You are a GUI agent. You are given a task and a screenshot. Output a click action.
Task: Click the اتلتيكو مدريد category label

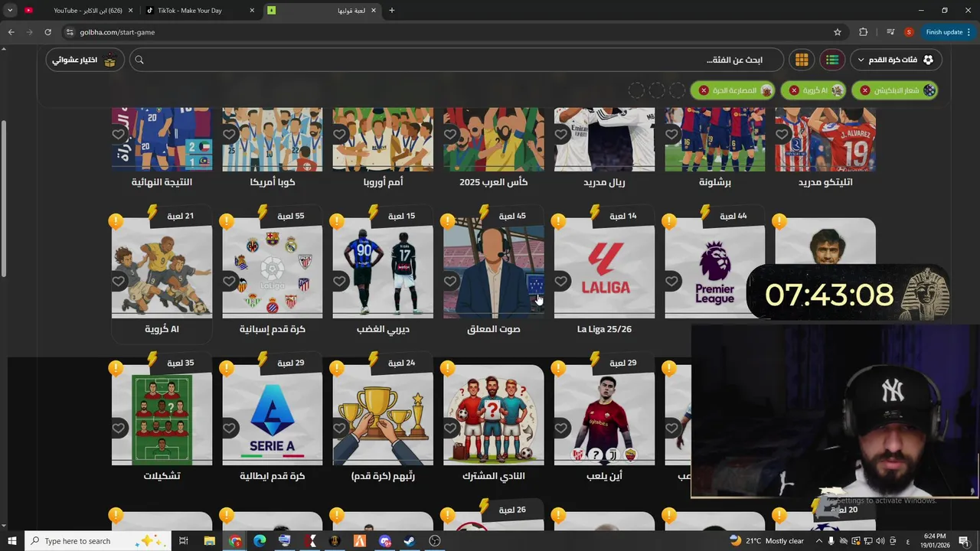click(x=825, y=182)
